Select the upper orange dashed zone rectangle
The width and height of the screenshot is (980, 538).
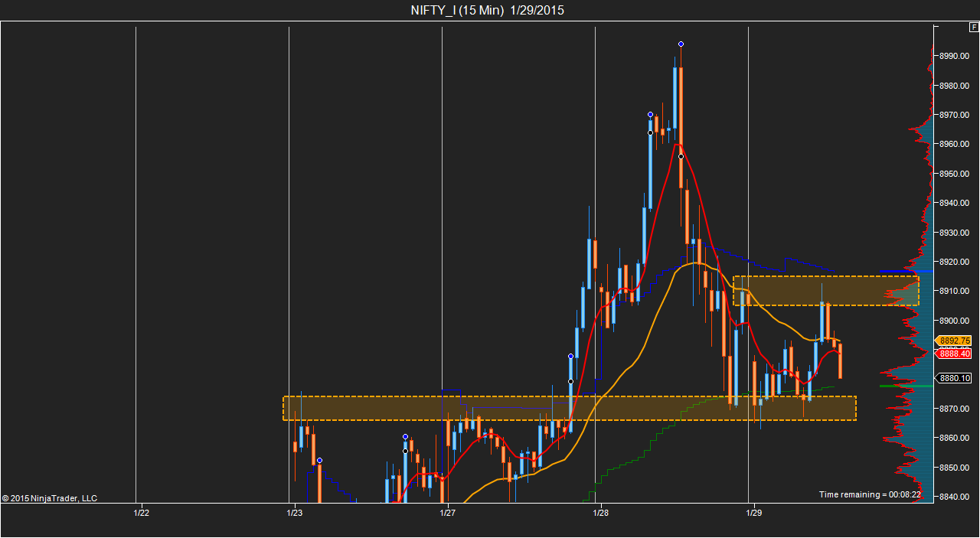point(825,291)
